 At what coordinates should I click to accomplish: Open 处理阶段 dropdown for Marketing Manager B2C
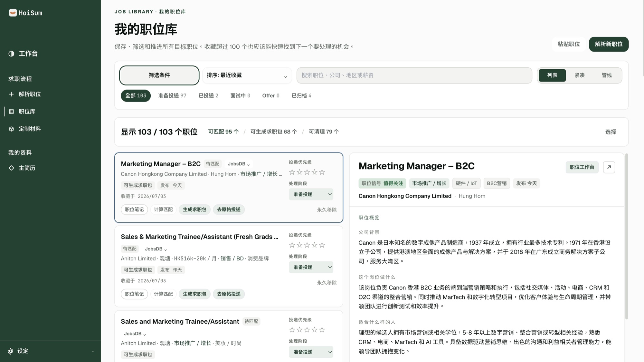[311, 194]
